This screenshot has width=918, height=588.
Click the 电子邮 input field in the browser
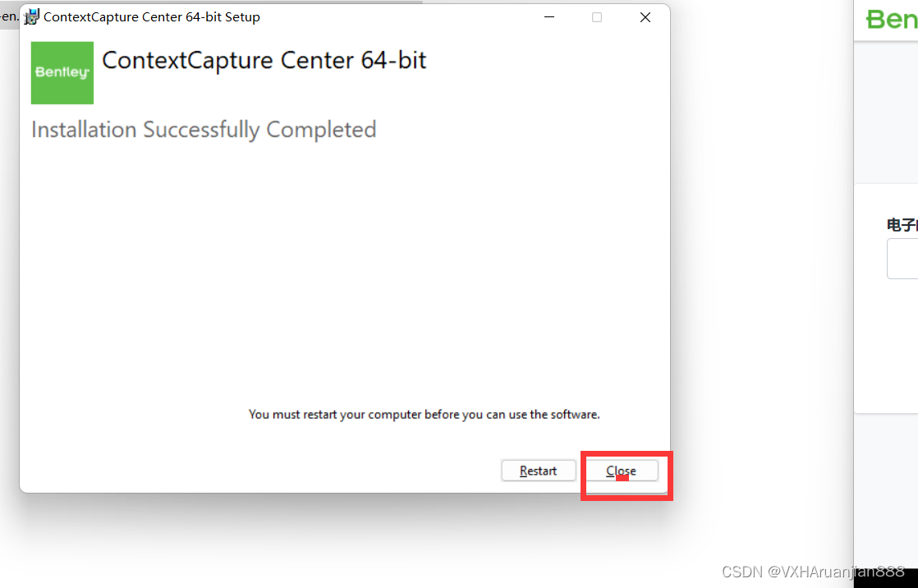coord(903,258)
